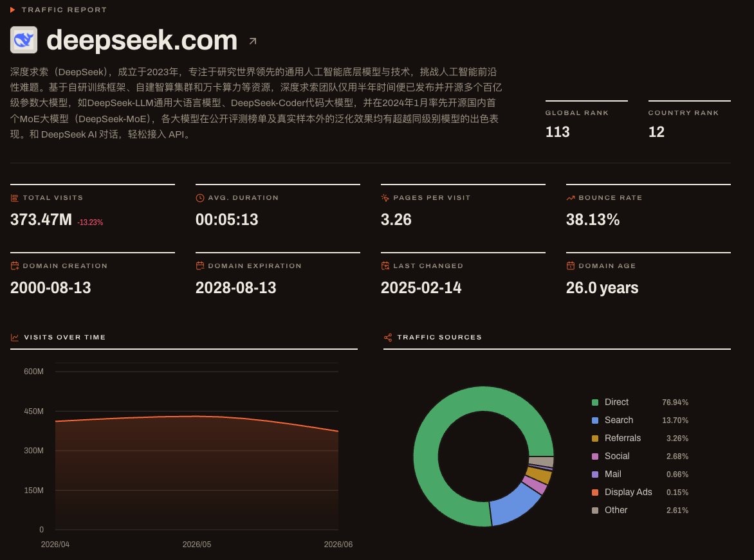
Task: Click the Referrals legend label
Action: click(623, 438)
